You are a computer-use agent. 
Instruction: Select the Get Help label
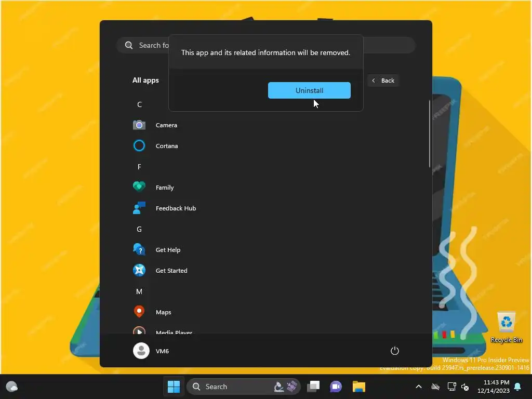coord(168,250)
